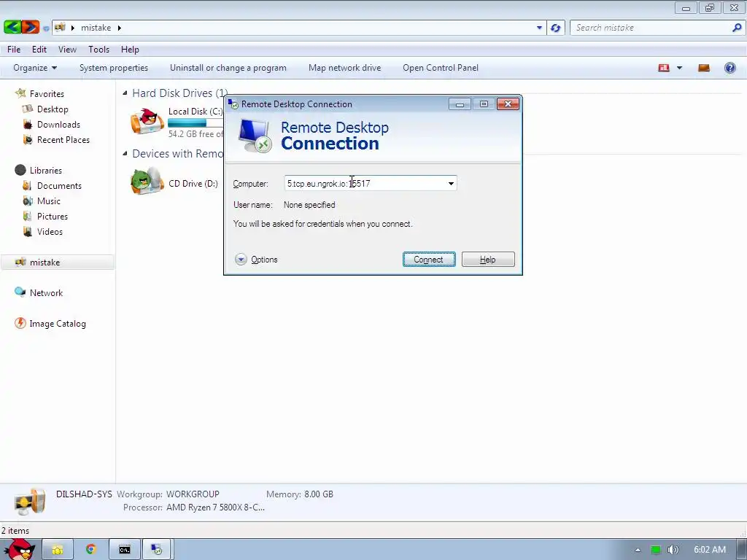Click Help button in Remote Desktop dialog
The image size is (747, 560).
pyautogui.click(x=488, y=259)
